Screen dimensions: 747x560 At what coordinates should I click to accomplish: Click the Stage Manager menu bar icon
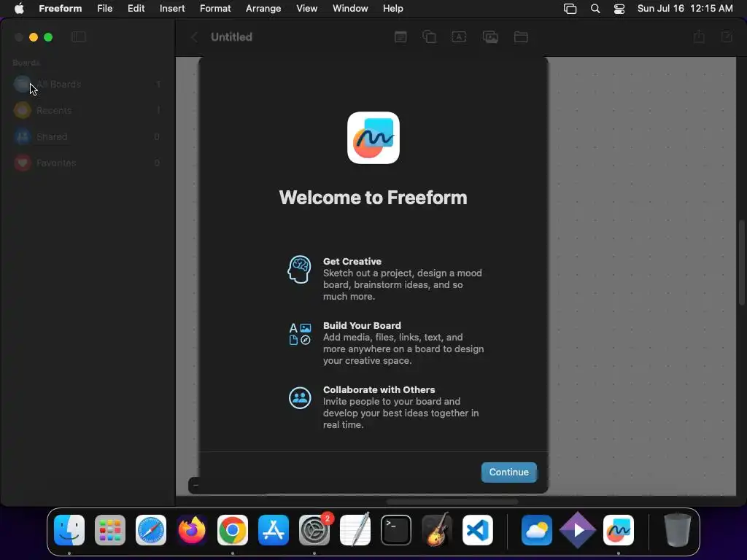point(570,9)
